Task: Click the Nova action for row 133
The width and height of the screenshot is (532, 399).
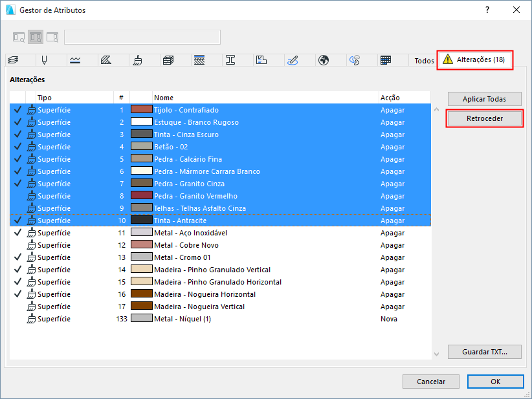Action: coord(389,319)
